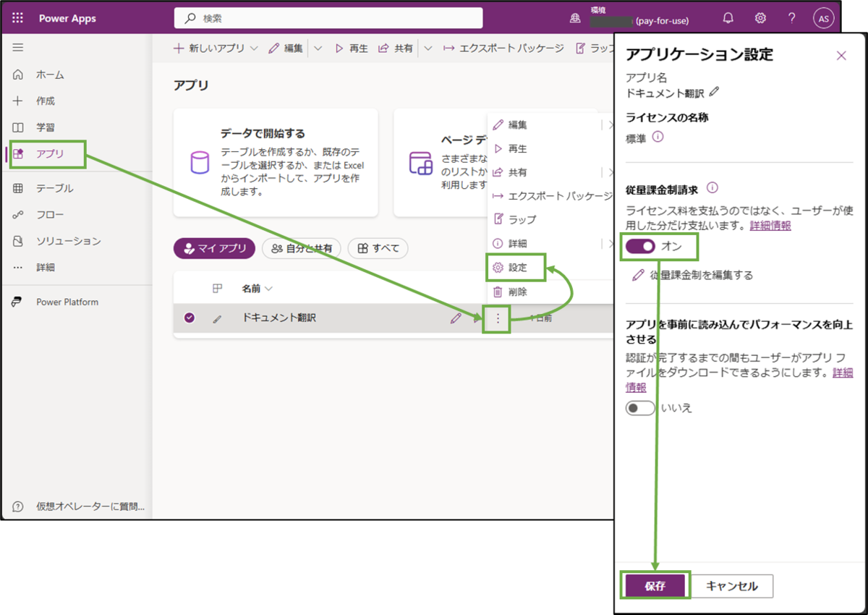Click the edit pencil in the ドキュメント翻訳 row
Viewport: 868px width, 615px height.
tap(455, 318)
